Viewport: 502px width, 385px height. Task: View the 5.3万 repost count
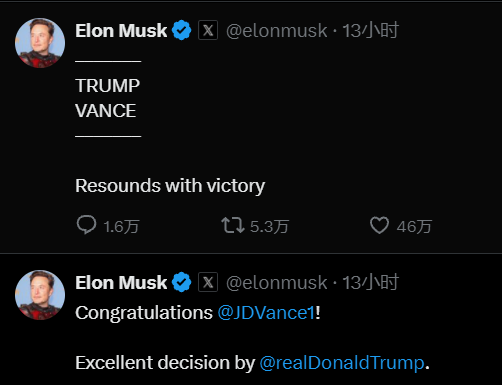tap(269, 227)
